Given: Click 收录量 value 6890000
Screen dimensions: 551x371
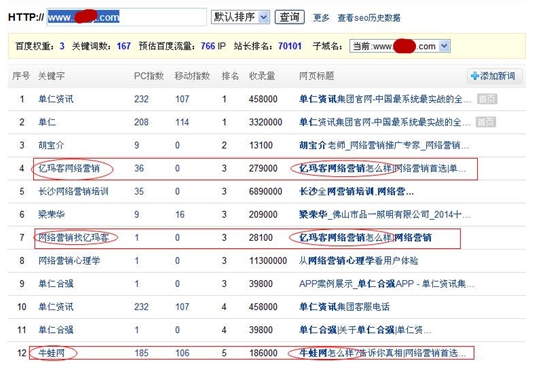Looking at the screenshot, I should tap(266, 191).
